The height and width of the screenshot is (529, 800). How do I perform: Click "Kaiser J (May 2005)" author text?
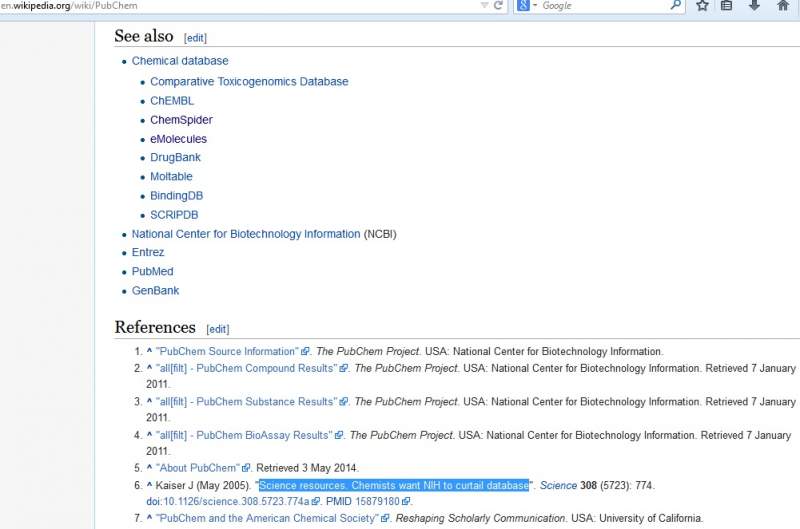203,486
